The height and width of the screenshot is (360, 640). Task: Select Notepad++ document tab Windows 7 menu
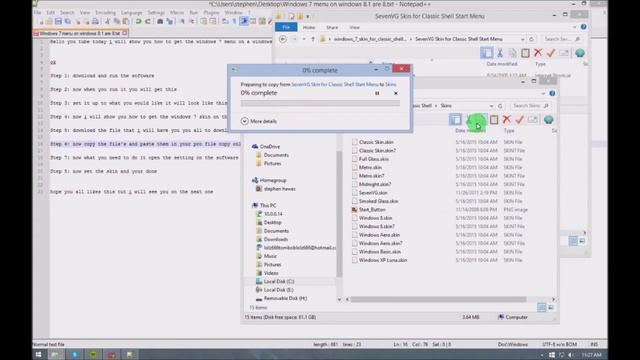pos(80,33)
